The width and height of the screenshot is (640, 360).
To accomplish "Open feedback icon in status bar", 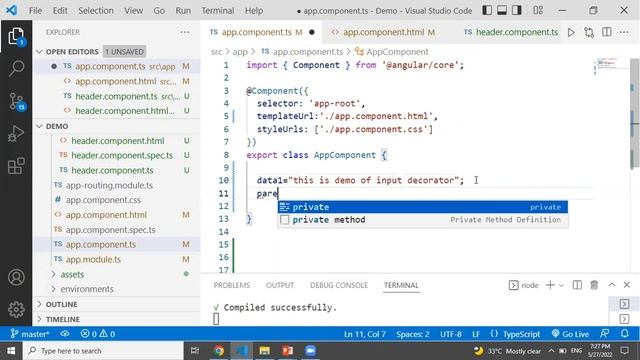I will pyautogui.click(x=604, y=334).
